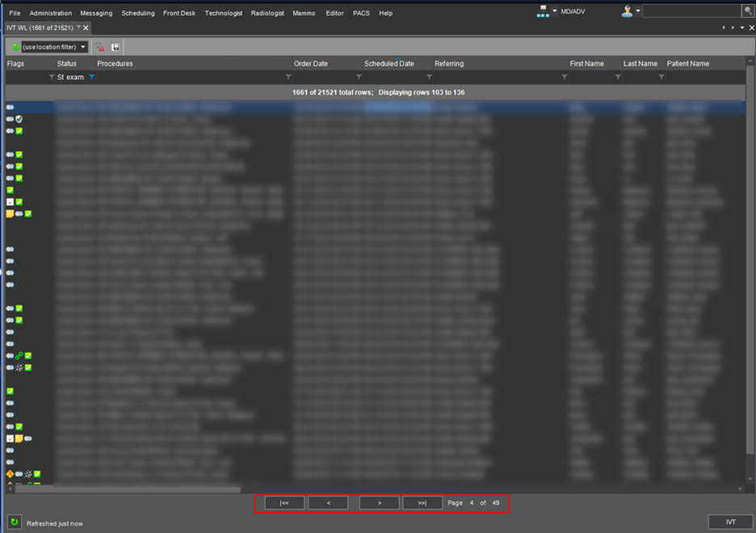The width and height of the screenshot is (756, 533).
Task: Click the network site icon beside MD/ADV
Action: [x=543, y=11]
